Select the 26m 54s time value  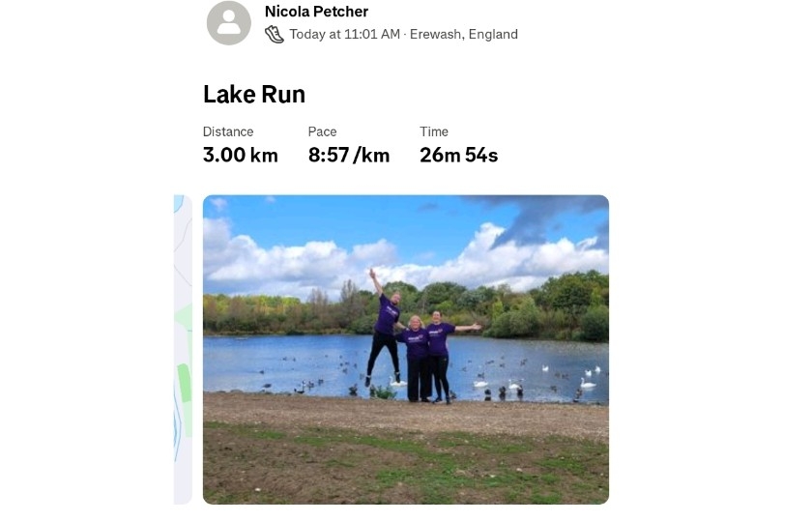(x=459, y=155)
